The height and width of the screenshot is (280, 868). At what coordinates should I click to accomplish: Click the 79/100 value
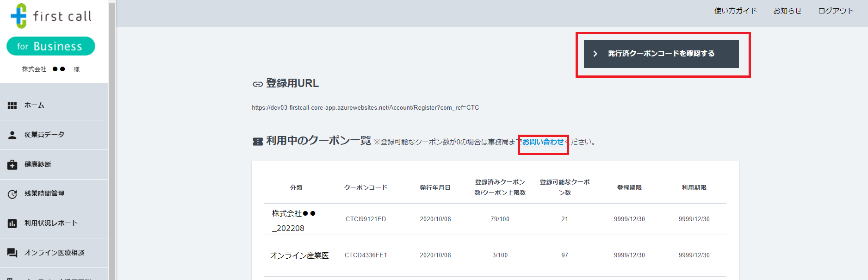500,219
